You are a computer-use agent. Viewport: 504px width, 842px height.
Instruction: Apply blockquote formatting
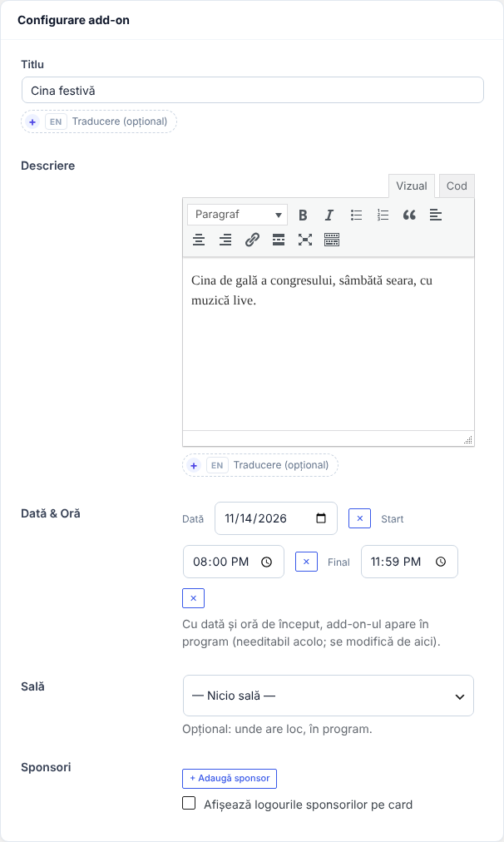coord(409,215)
